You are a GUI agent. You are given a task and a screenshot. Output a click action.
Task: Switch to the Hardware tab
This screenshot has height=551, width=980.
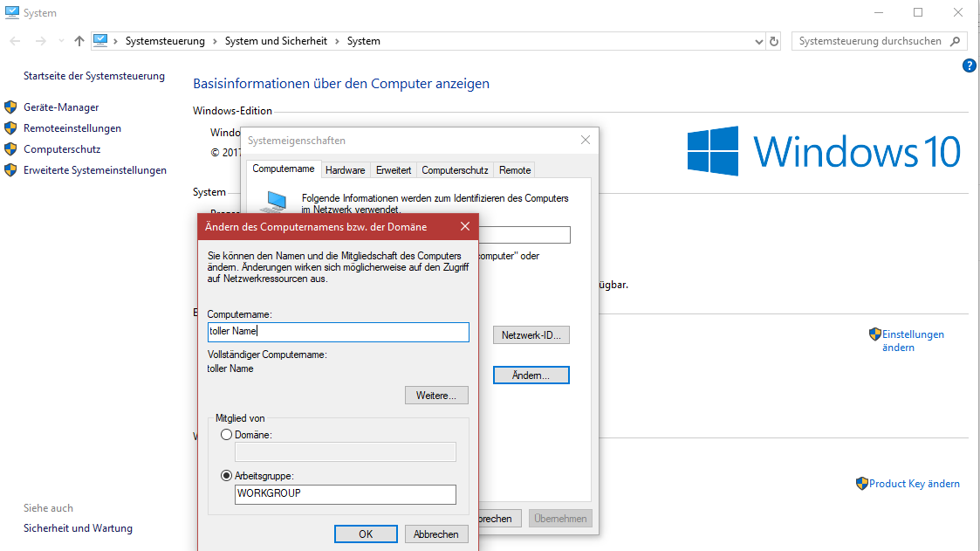(345, 170)
